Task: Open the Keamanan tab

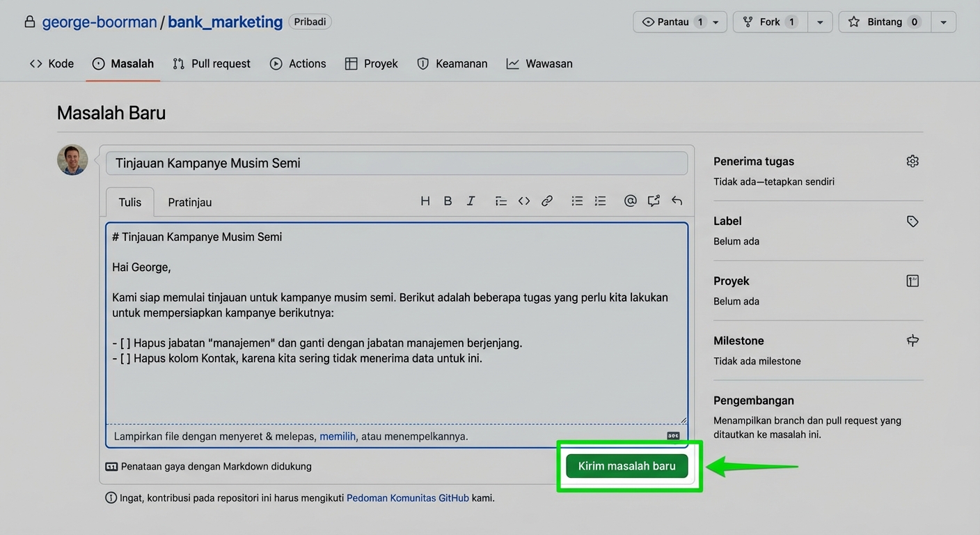Action: (x=452, y=63)
